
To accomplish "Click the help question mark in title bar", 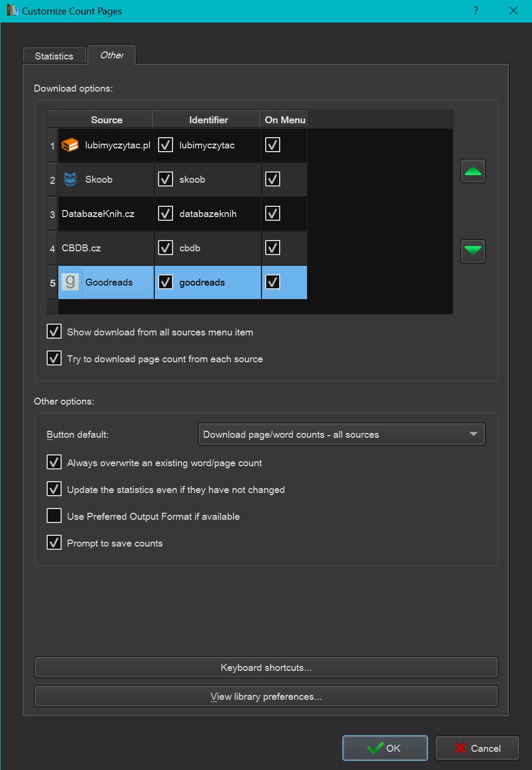I will [x=476, y=11].
